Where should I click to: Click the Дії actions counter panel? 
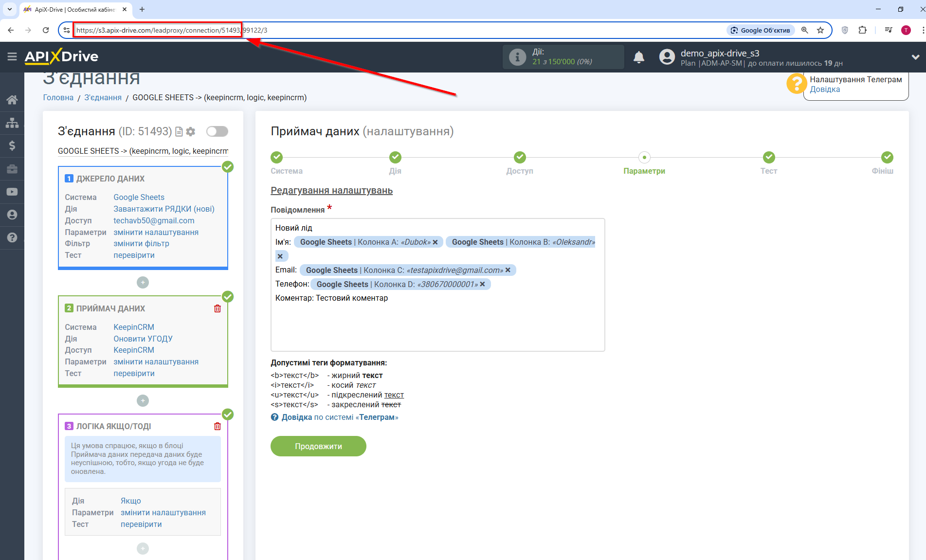563,57
